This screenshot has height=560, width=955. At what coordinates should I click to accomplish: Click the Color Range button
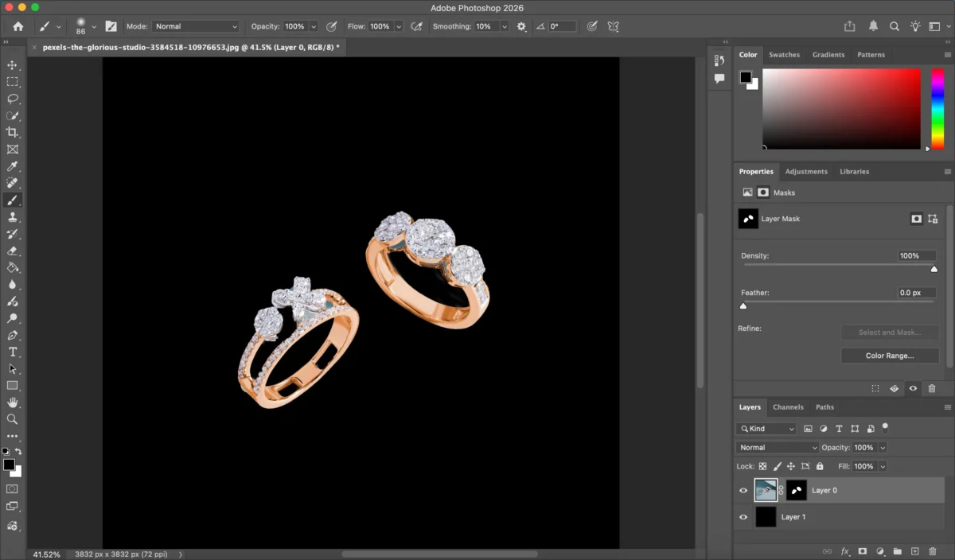point(889,356)
